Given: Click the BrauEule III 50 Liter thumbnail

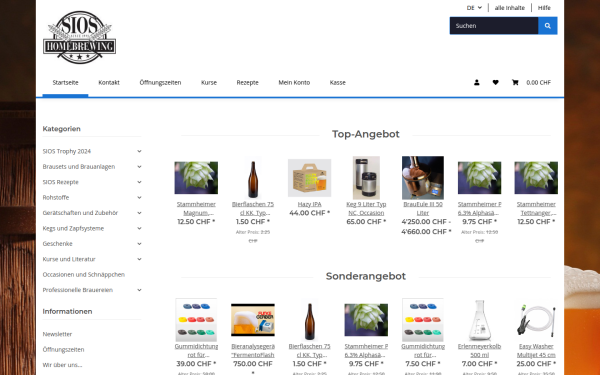Looking at the screenshot, I should (x=423, y=178).
